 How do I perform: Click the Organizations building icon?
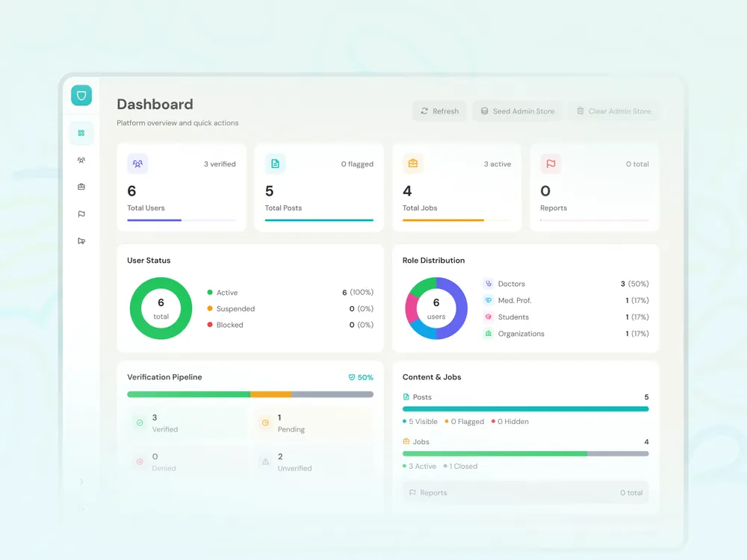489,334
